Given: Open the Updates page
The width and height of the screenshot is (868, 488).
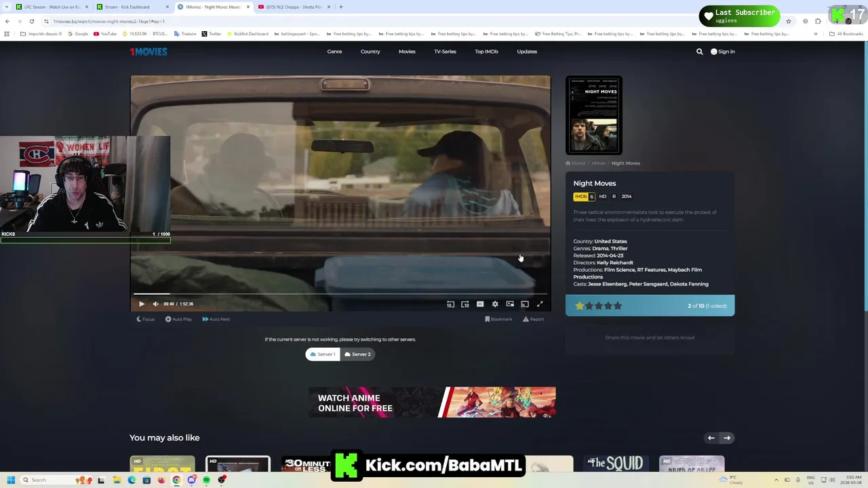Looking at the screenshot, I should pyautogui.click(x=527, y=52).
